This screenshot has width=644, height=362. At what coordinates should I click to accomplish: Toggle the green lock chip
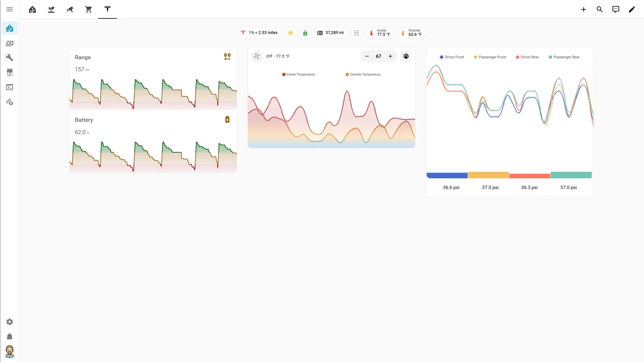[305, 33]
